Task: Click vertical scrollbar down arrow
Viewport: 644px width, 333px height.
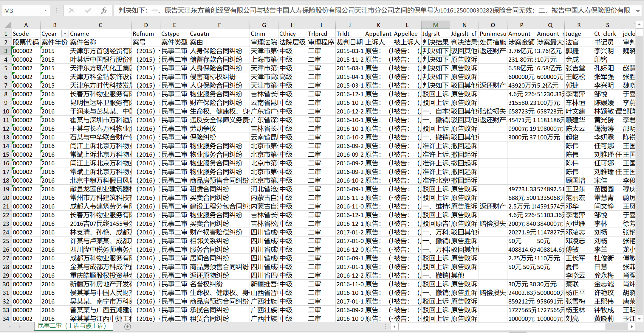Action: pyautogui.click(x=639, y=318)
